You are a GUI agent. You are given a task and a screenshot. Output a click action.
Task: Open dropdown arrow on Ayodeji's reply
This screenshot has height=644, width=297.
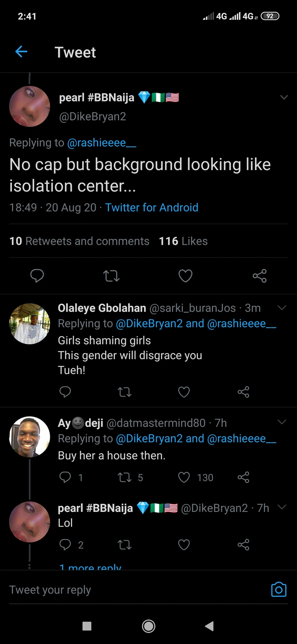click(x=282, y=422)
